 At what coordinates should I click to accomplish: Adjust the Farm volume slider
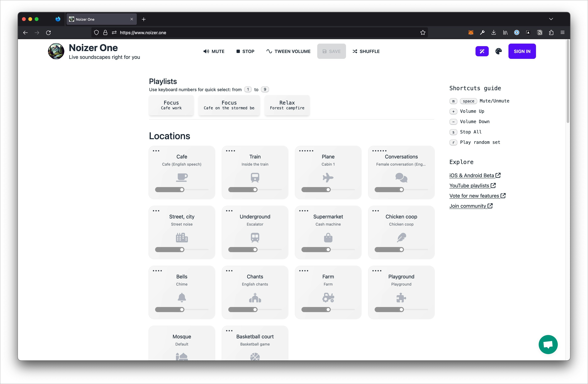[328, 310]
